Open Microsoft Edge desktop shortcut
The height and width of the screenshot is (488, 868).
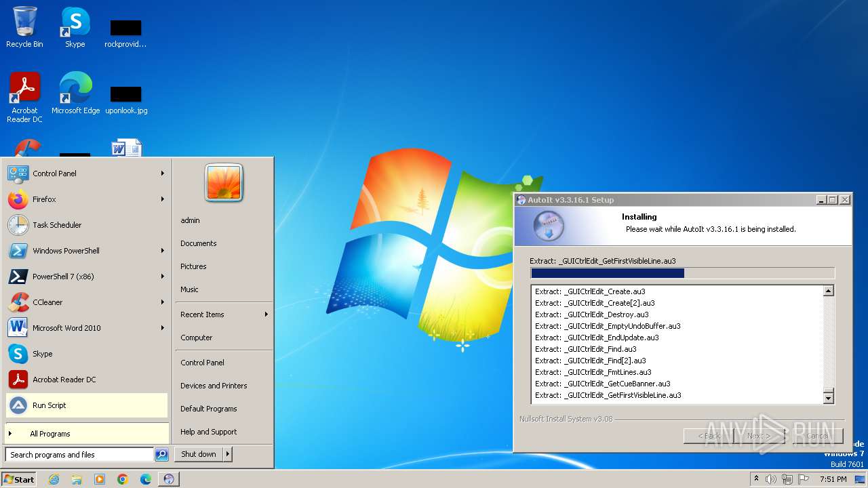[75, 93]
